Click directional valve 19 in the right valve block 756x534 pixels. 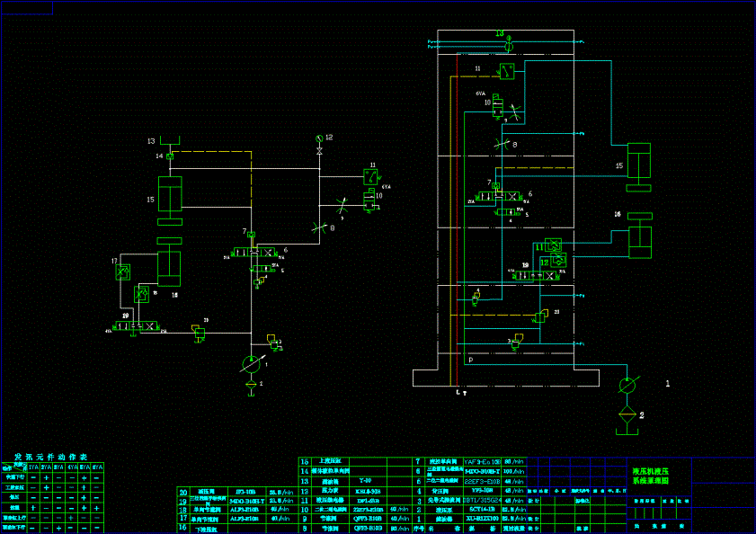click(537, 276)
